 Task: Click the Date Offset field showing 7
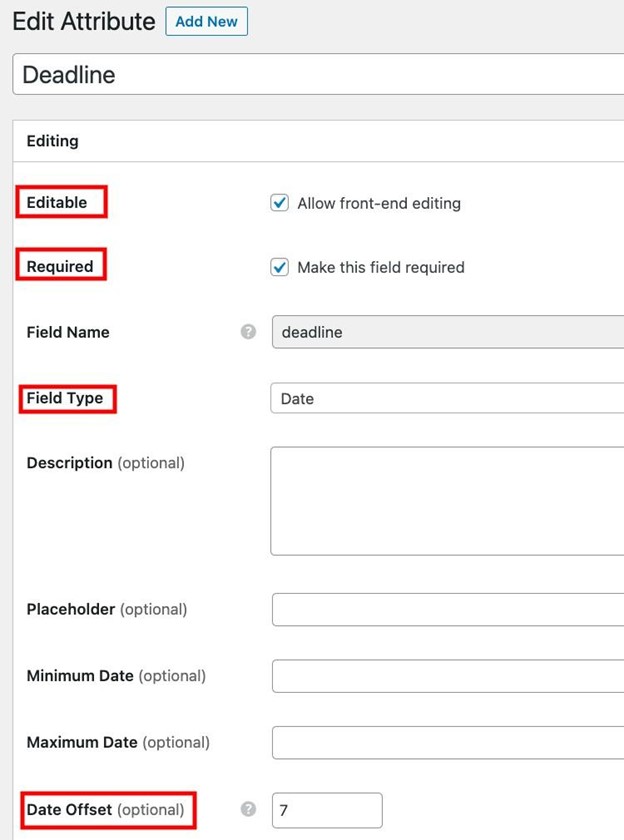tap(325, 810)
